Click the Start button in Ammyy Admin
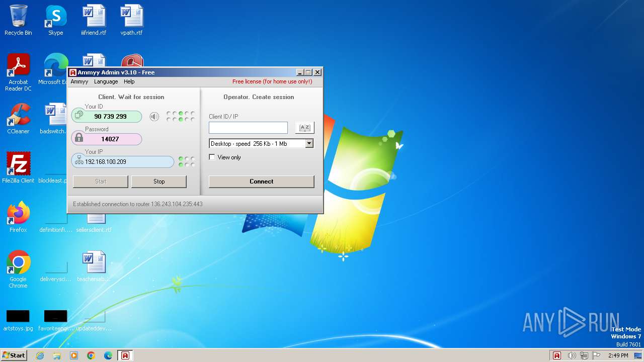The image size is (644, 362). (101, 182)
